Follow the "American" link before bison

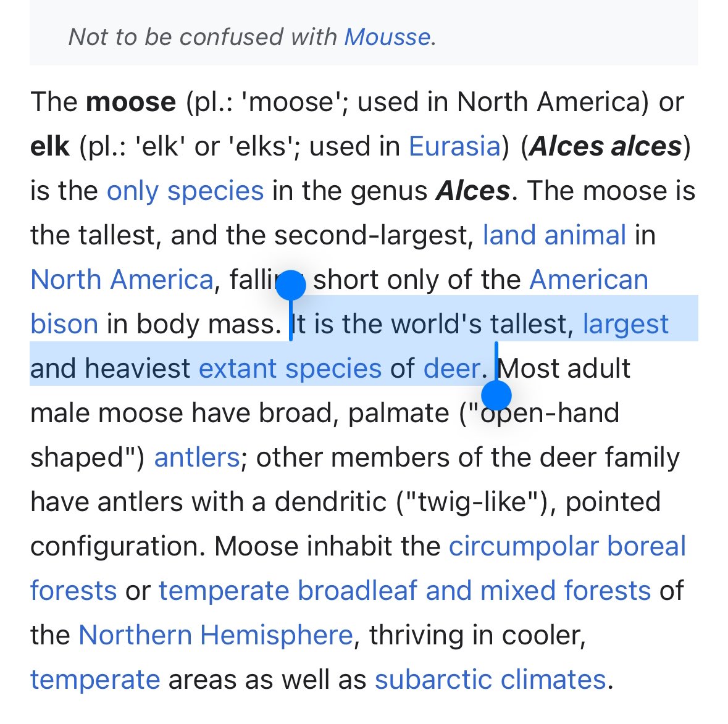tap(588, 280)
